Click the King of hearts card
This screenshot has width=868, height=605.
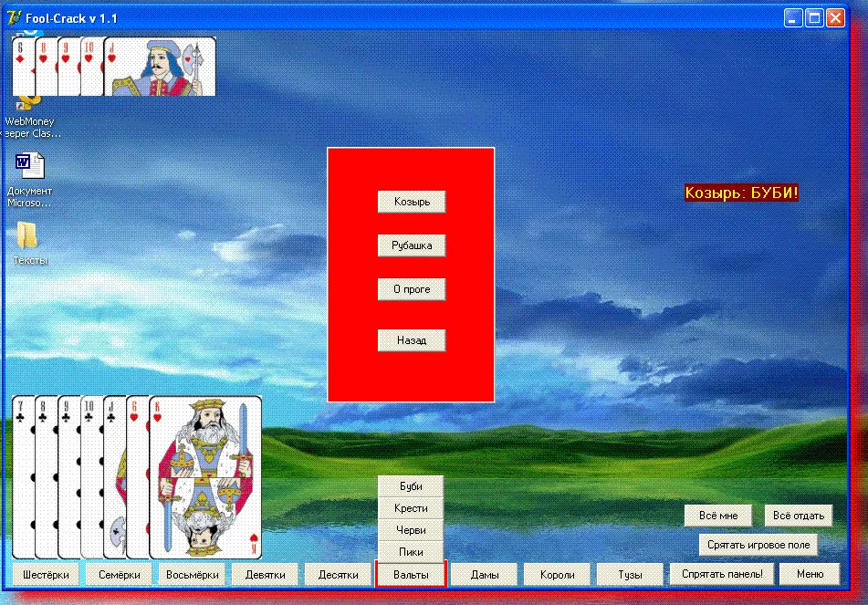point(205,476)
